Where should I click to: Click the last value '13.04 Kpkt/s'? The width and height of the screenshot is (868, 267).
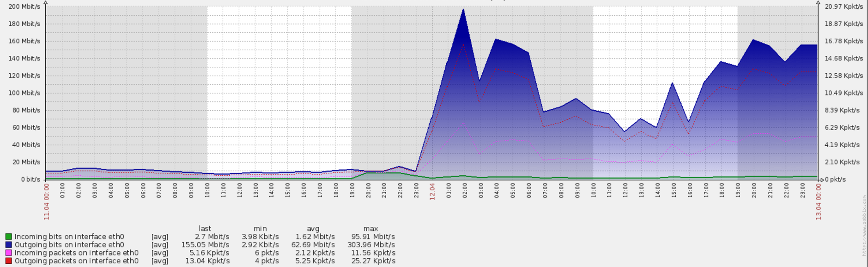(207, 261)
